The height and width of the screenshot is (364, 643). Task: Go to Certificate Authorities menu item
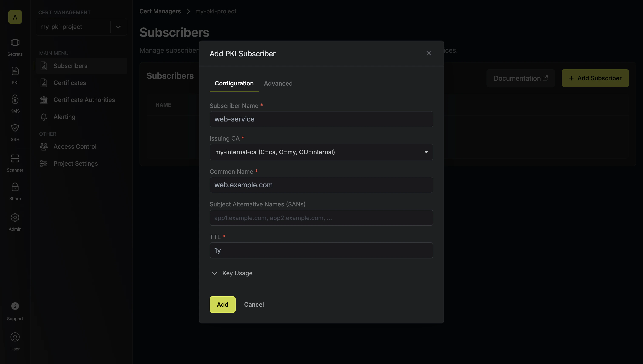81,100
